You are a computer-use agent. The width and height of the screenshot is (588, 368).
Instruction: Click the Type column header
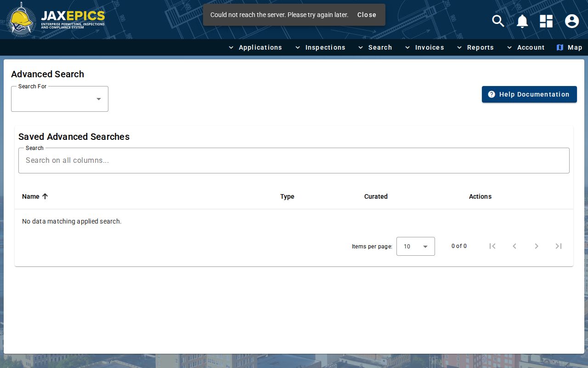[x=287, y=196]
